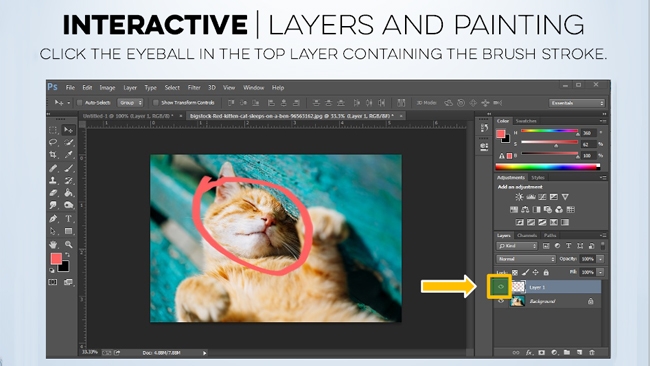Toggle Lock image pixels brush icon

click(525, 272)
